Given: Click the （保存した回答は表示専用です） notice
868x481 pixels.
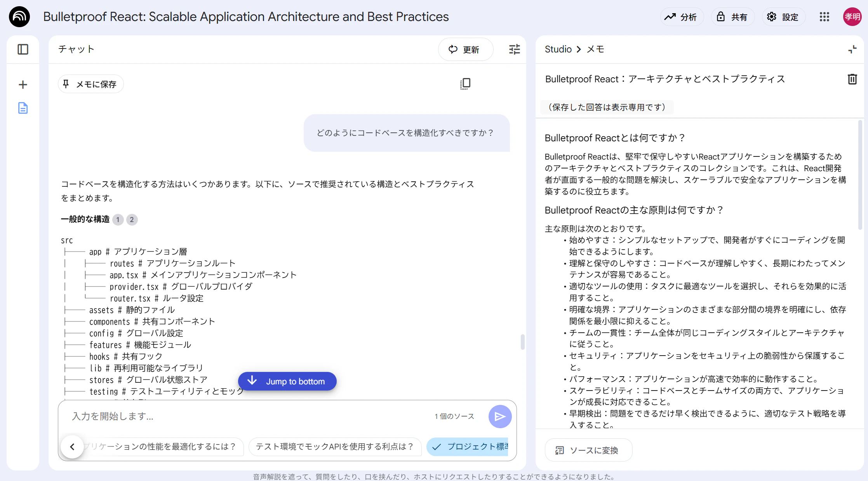Looking at the screenshot, I should [x=607, y=107].
